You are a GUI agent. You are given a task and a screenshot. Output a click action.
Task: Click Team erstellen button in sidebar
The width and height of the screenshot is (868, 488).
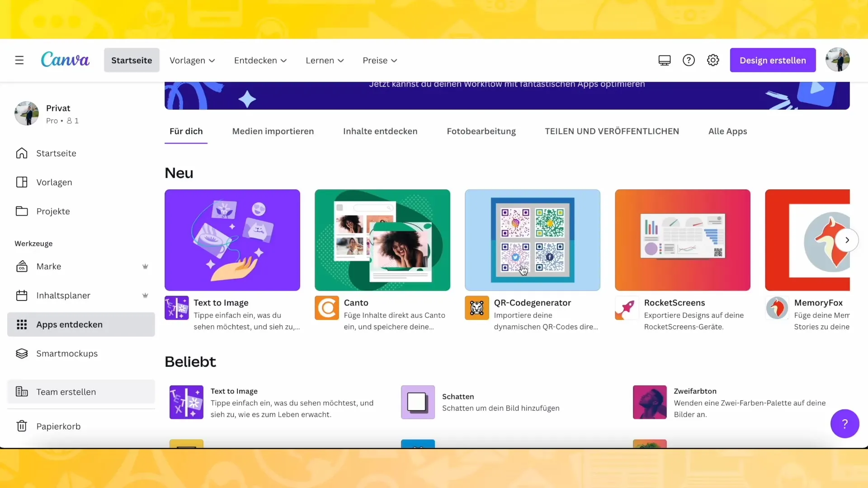[x=81, y=392]
